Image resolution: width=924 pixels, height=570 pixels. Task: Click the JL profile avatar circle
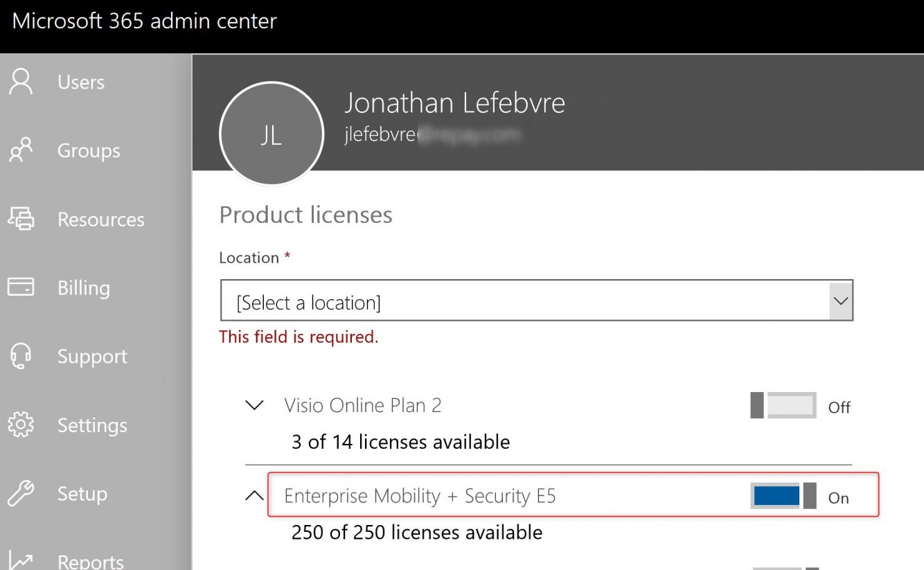point(272,134)
